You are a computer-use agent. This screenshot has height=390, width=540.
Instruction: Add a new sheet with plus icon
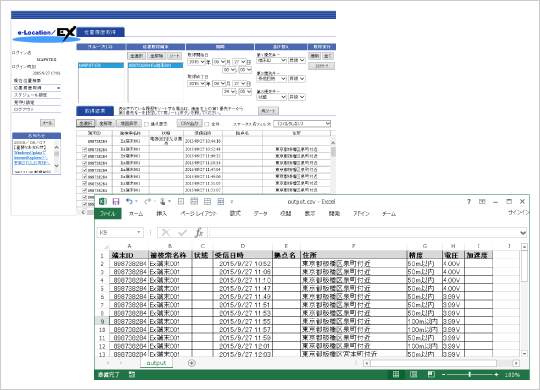click(192, 363)
